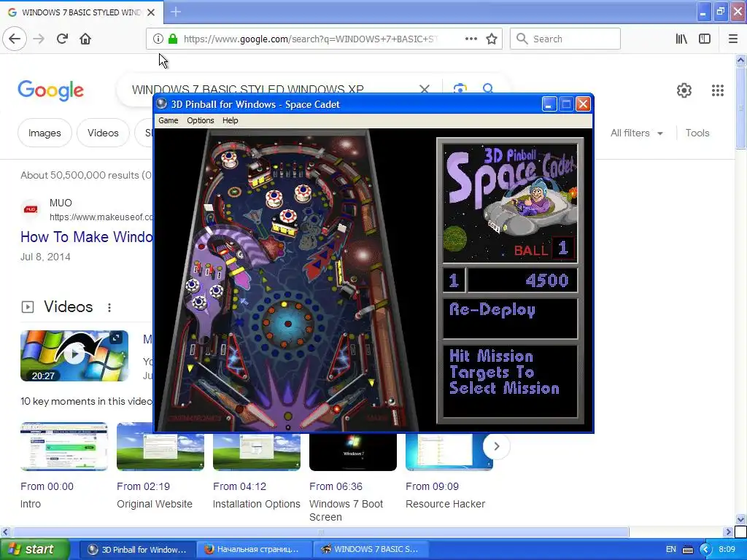Screen dimensions: 747x560
Task: Open Installation Options key moment thumbnail
Action: click(256, 452)
